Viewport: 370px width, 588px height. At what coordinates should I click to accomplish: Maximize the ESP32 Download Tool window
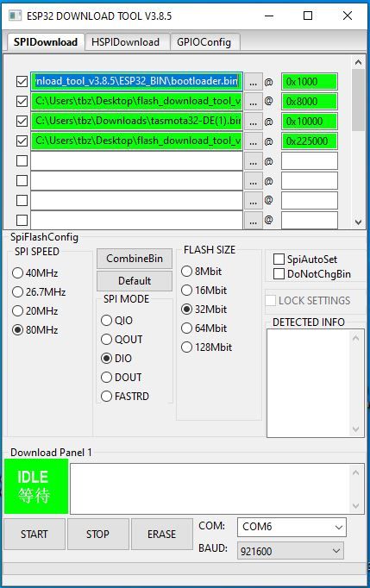(308, 16)
